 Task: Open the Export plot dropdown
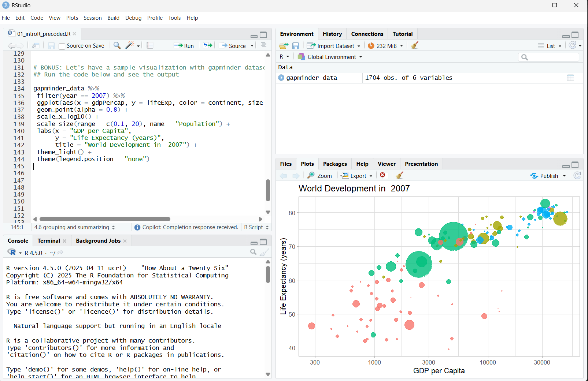click(x=357, y=176)
